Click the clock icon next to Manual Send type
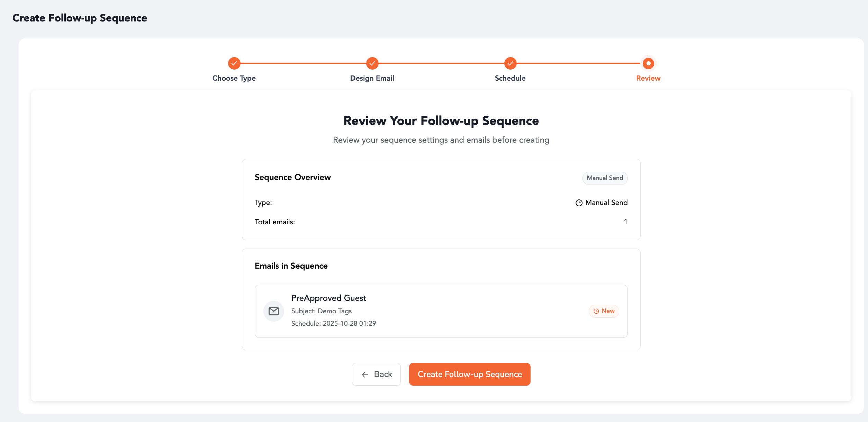This screenshot has width=868, height=422. tap(579, 203)
